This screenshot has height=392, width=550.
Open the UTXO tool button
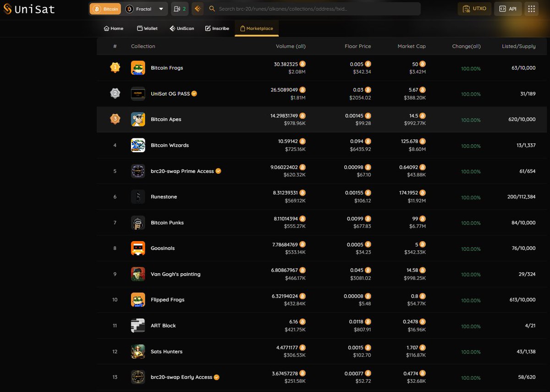[474, 9]
